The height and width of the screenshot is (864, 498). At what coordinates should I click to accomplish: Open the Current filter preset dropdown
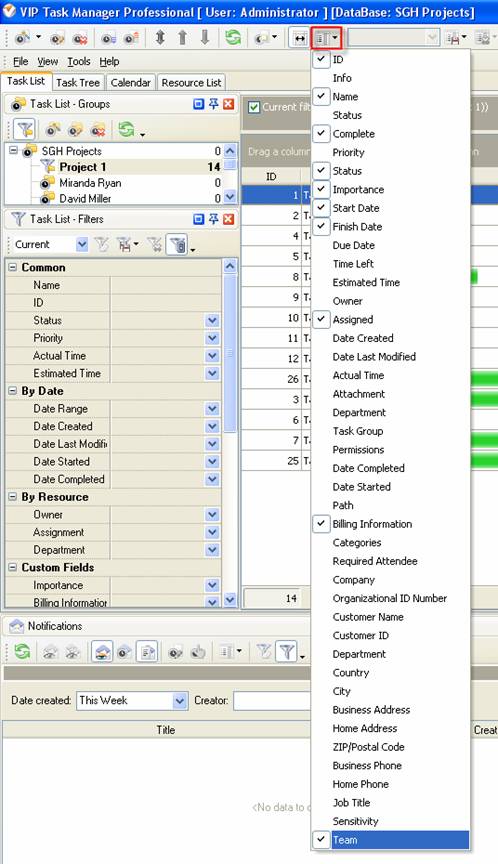(82, 244)
